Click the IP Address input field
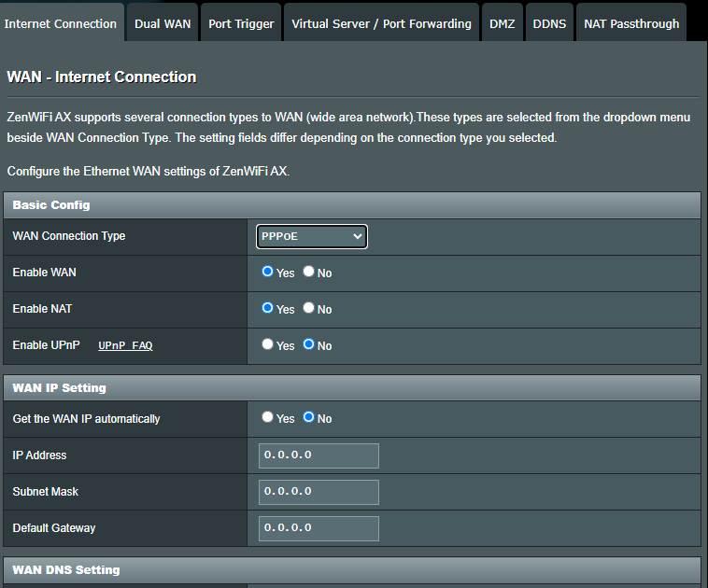Image resolution: width=708 pixels, height=588 pixels. coord(319,455)
